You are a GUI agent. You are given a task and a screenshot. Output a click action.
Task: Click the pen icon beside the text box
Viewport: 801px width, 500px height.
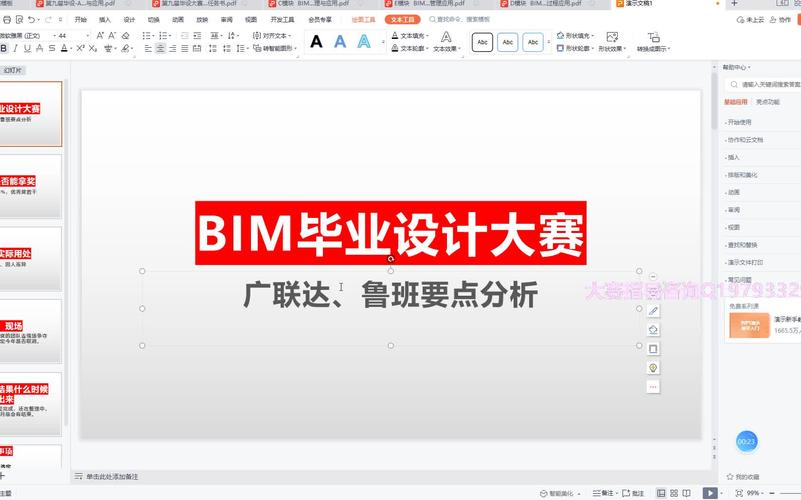pyautogui.click(x=653, y=311)
